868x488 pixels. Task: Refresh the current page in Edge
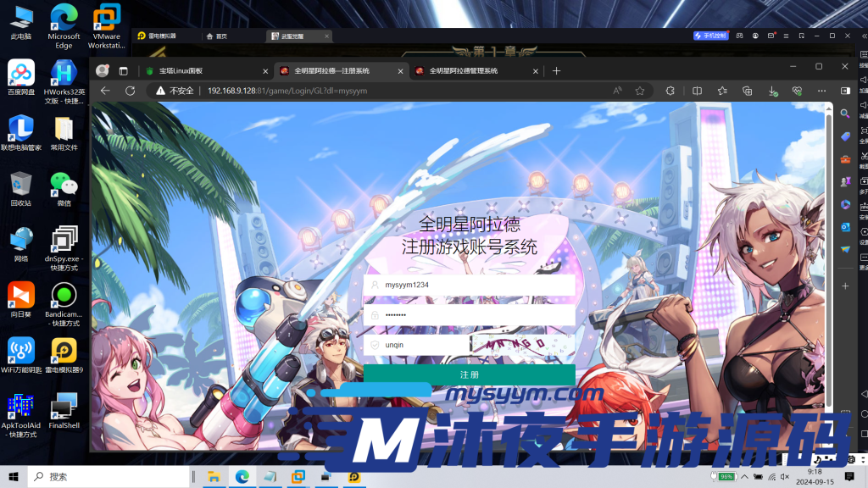coord(130,91)
